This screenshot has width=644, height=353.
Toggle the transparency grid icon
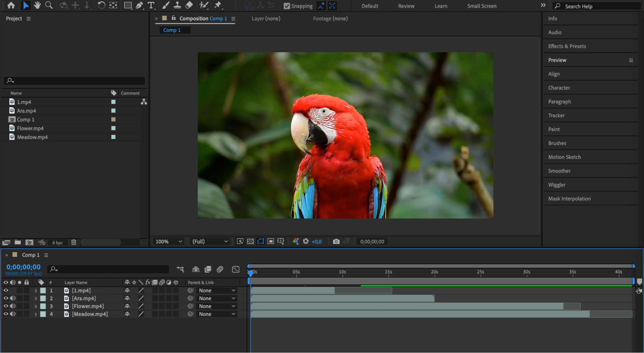pyautogui.click(x=250, y=242)
